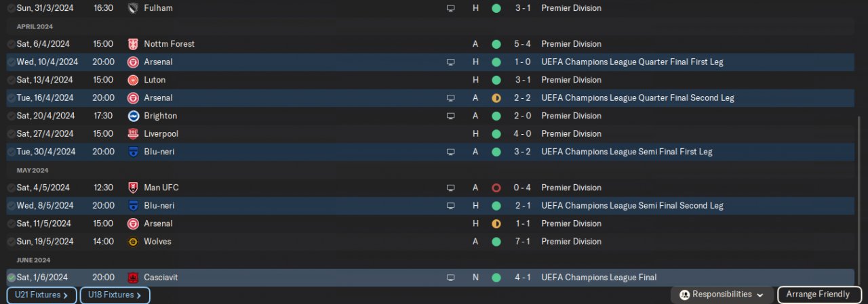Click the Fulham club badge
The width and height of the screenshot is (868, 304).
[x=133, y=8]
